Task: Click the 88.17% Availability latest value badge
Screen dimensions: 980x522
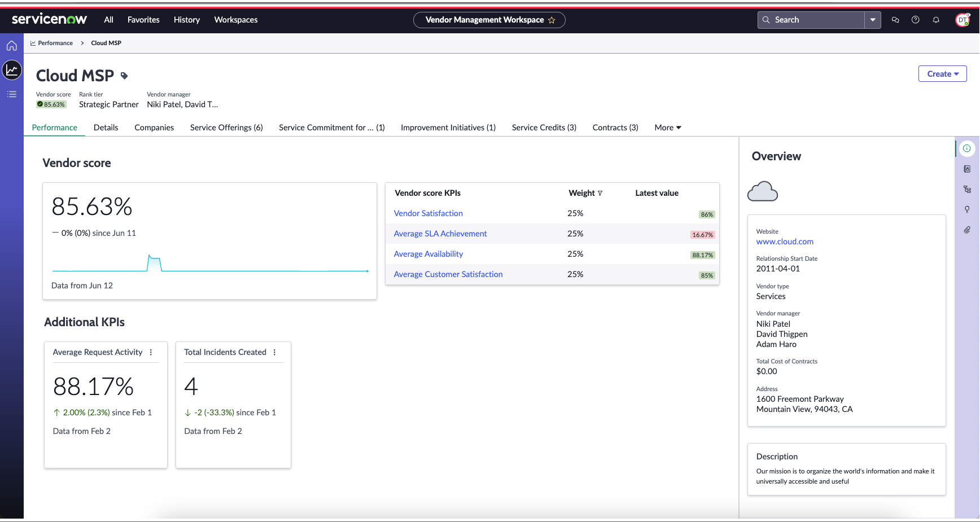Action: coord(703,255)
